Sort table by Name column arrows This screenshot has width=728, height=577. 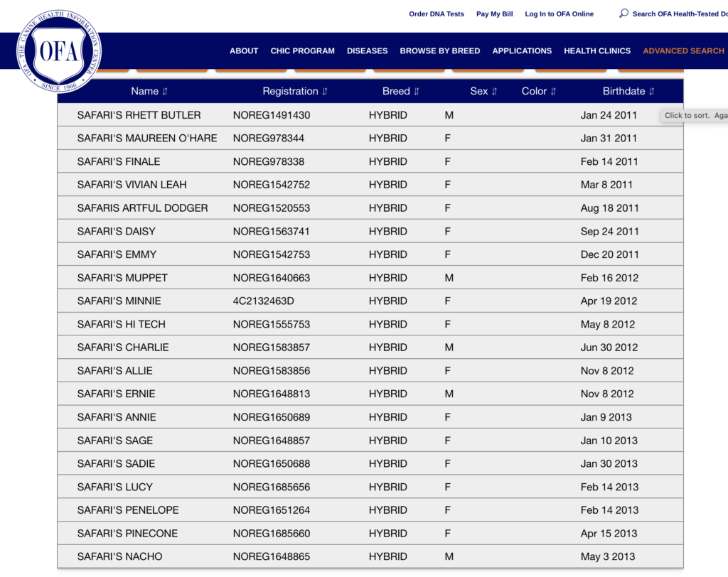coord(165,92)
